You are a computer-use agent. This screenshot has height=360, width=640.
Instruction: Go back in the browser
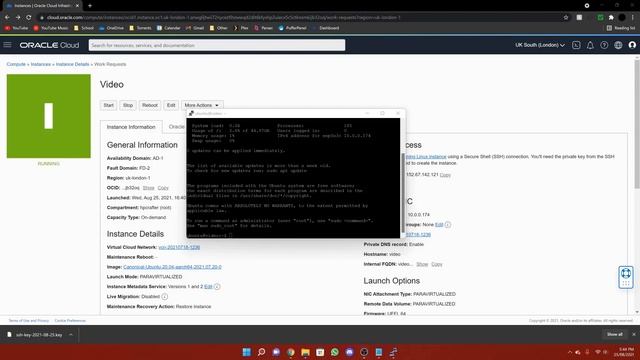(7, 18)
